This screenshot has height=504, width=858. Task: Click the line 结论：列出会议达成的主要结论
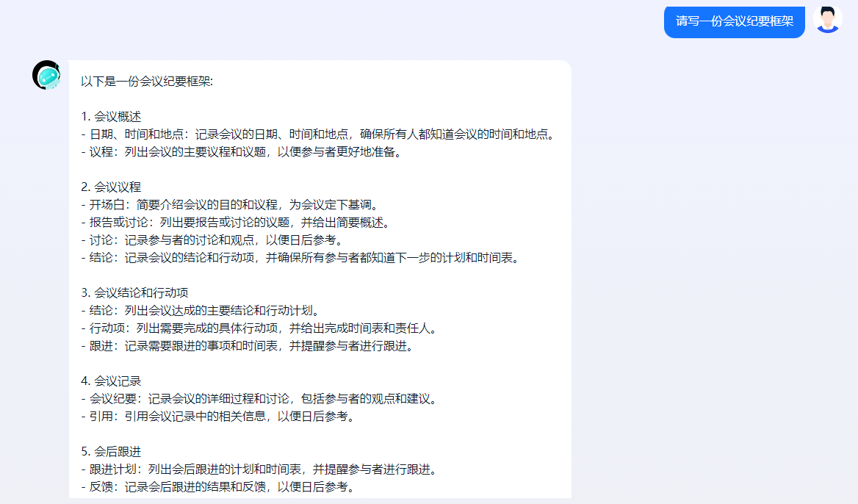click(x=201, y=311)
